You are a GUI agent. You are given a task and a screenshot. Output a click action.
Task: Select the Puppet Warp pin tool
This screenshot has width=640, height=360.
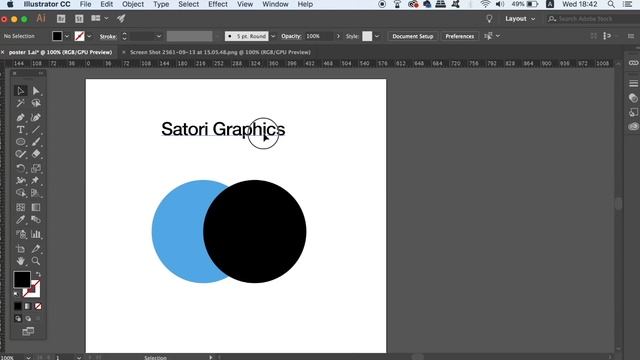click(x=36, y=180)
